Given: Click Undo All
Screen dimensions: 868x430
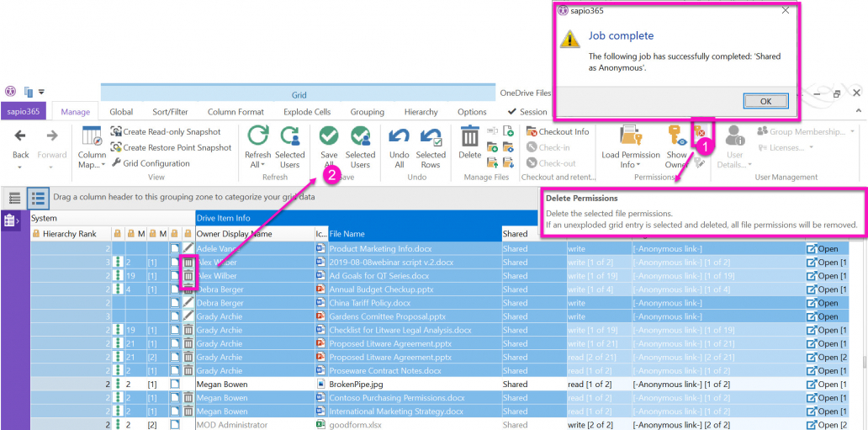Looking at the screenshot, I should (400, 148).
